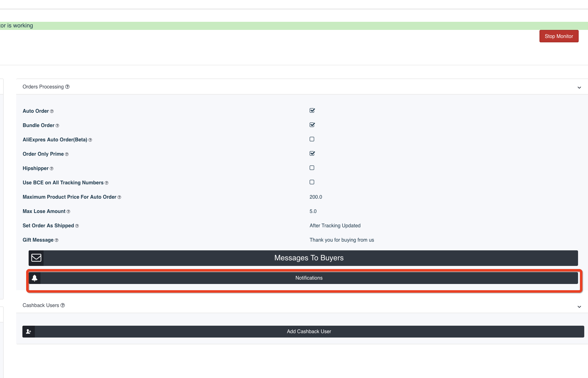
Task: Click help icon beside Auto Order
Action: [x=52, y=111]
